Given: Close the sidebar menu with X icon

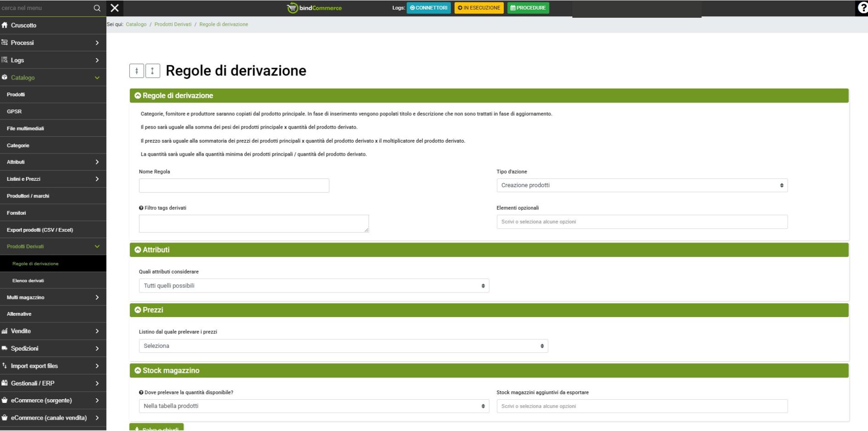Looking at the screenshot, I should [115, 8].
